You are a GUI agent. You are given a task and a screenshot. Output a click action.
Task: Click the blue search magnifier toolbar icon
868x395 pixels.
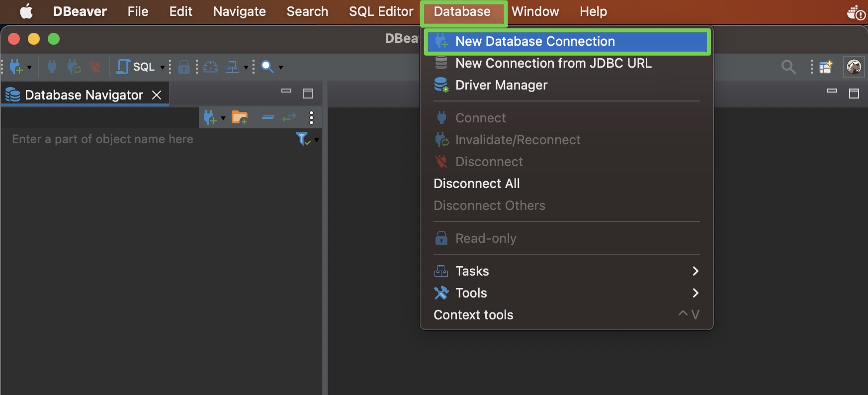point(267,67)
